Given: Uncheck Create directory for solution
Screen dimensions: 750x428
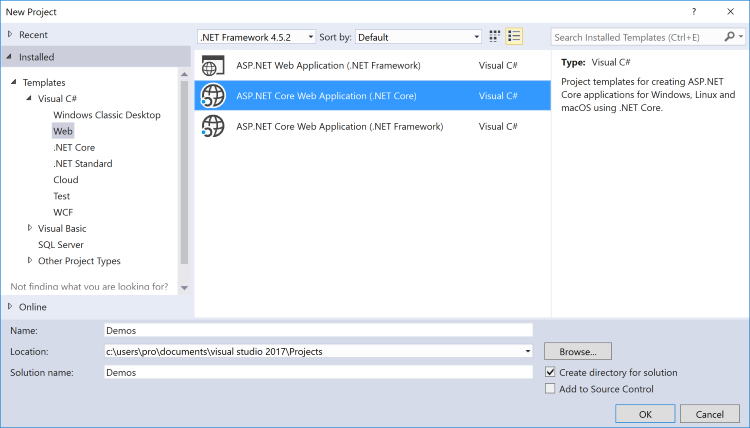Looking at the screenshot, I should click(x=550, y=372).
